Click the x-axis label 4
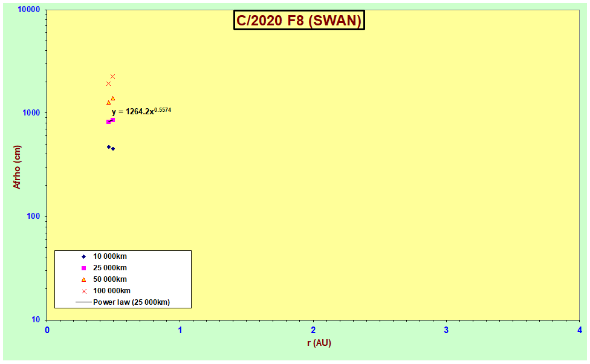This screenshot has width=590, height=364. [580, 330]
